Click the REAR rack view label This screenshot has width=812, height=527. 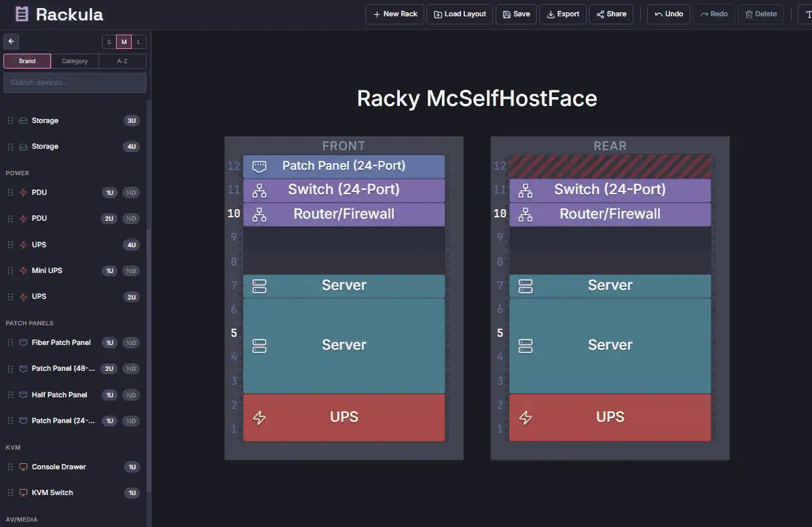coord(610,146)
